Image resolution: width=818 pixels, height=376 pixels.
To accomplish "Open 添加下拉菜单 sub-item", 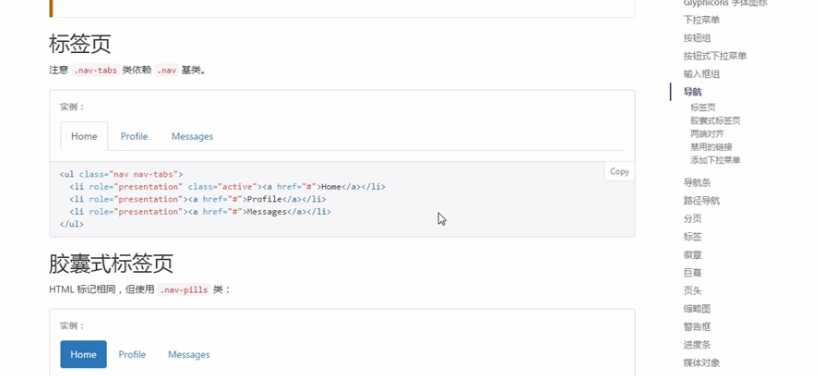I will [x=715, y=160].
